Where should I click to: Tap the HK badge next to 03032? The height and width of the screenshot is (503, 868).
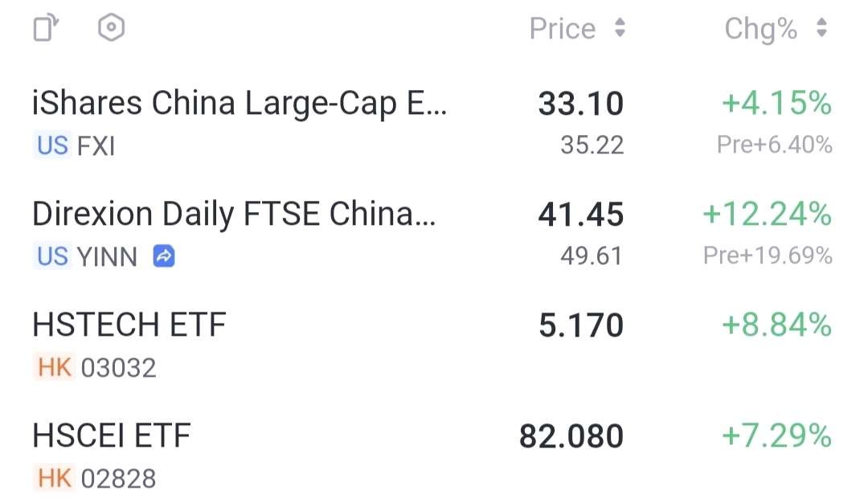(x=54, y=367)
